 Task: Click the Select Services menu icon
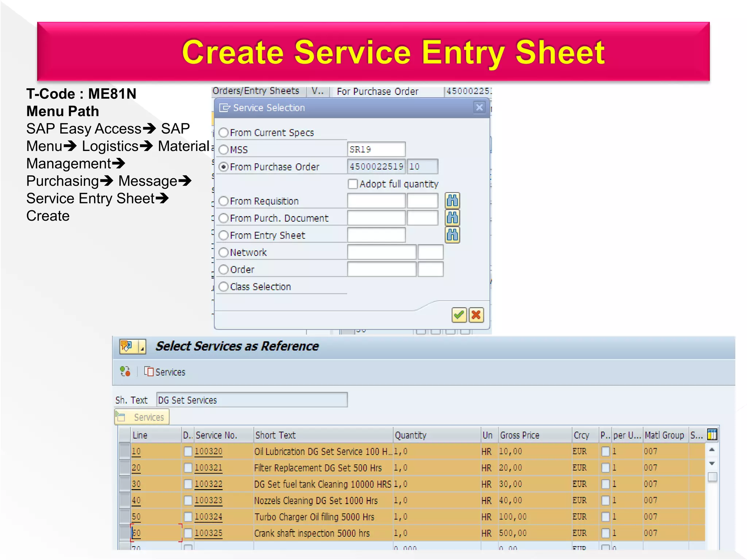(127, 346)
